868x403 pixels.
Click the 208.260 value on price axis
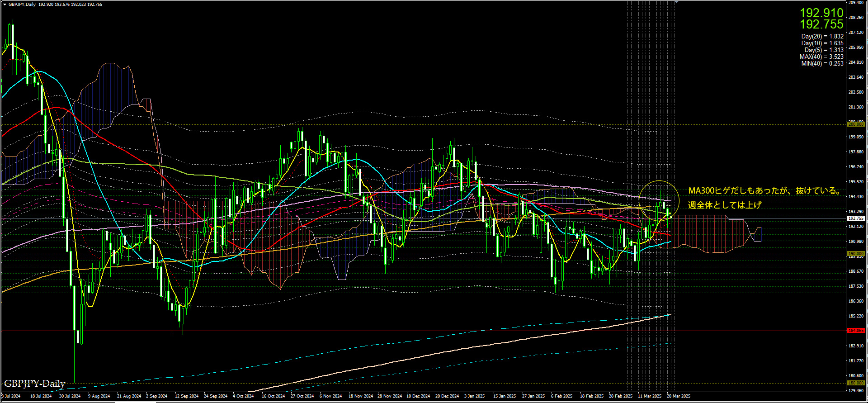click(x=856, y=18)
